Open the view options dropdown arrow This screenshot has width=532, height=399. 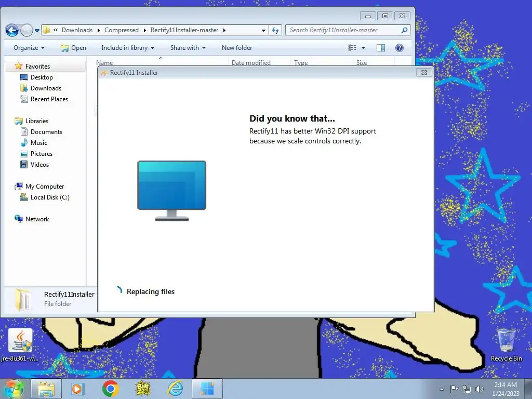[x=363, y=48]
